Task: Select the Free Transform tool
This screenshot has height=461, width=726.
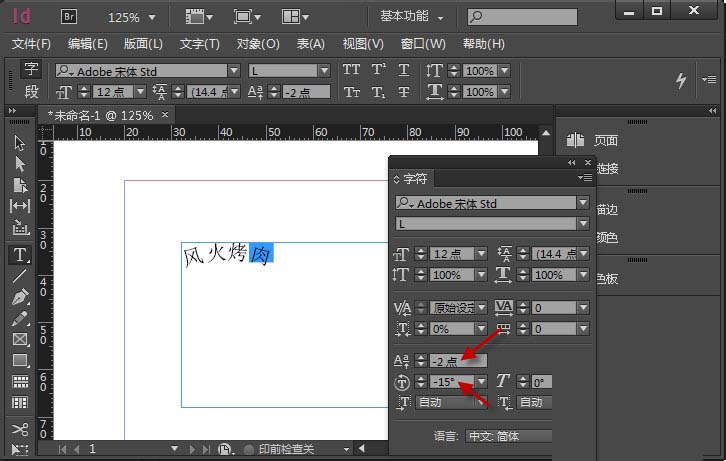Action: tap(19, 449)
